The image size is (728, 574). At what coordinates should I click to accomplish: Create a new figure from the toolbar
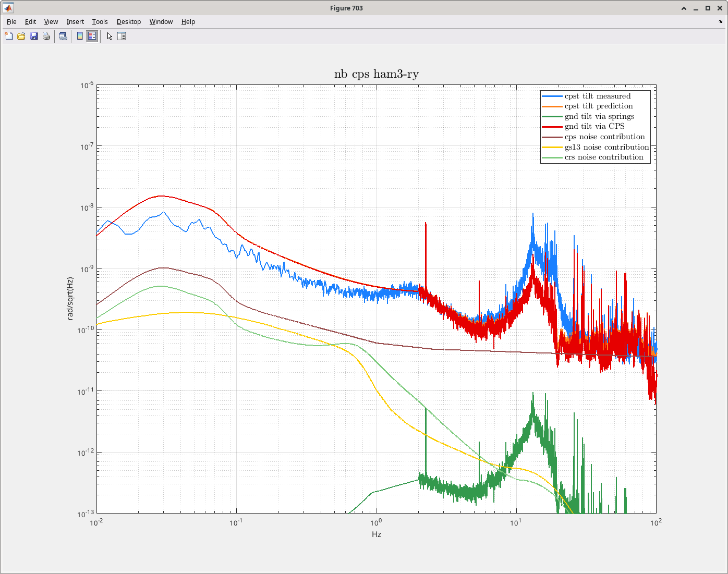click(x=9, y=36)
